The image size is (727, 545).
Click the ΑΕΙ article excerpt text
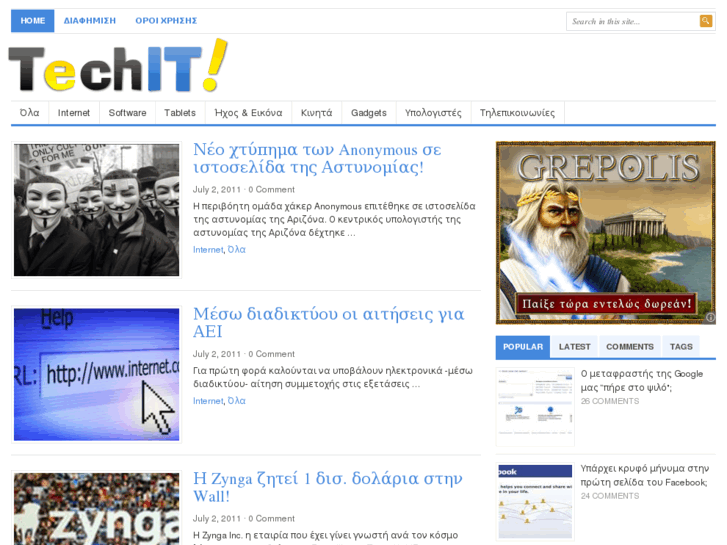[332, 377]
